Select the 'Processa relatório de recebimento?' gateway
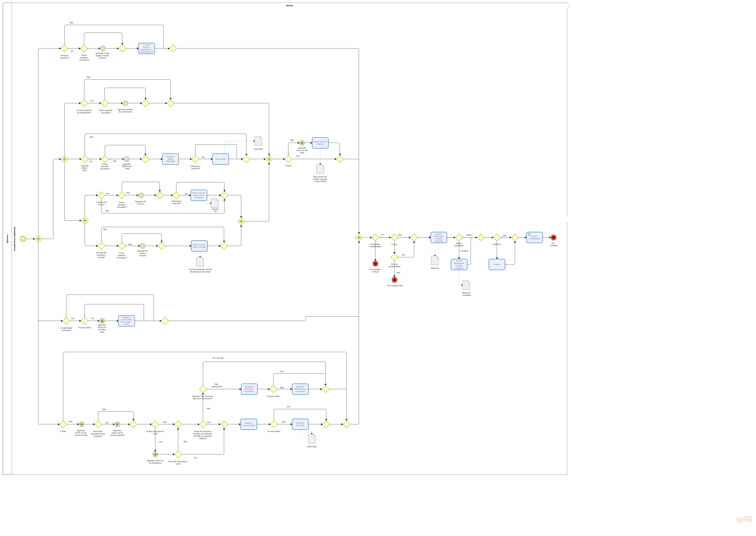 click(84, 103)
